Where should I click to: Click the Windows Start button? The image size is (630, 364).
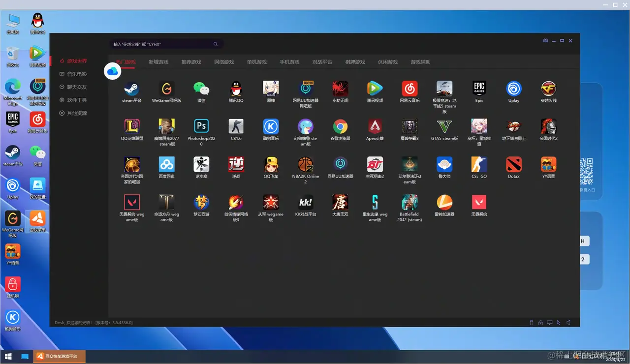[x=8, y=356]
